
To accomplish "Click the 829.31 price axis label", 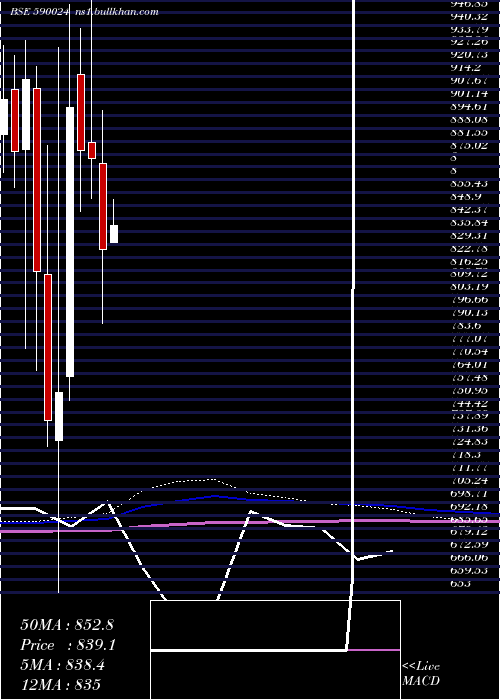I will 469,235.
